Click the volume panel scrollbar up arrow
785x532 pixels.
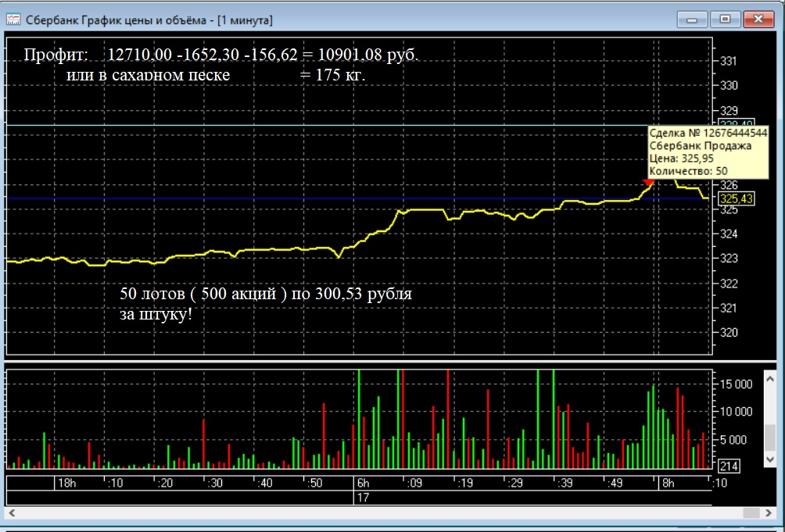coord(770,380)
